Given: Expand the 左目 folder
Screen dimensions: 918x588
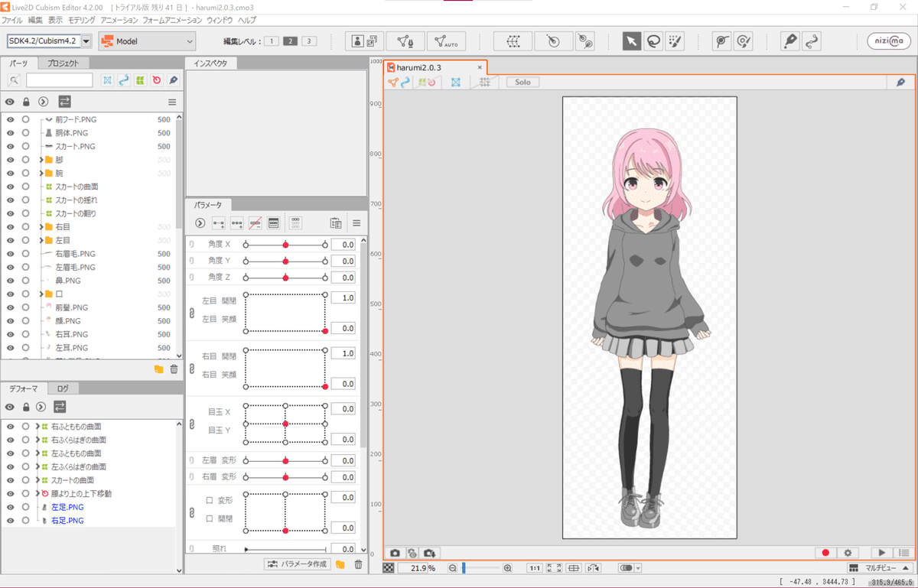Looking at the screenshot, I should coord(41,240).
